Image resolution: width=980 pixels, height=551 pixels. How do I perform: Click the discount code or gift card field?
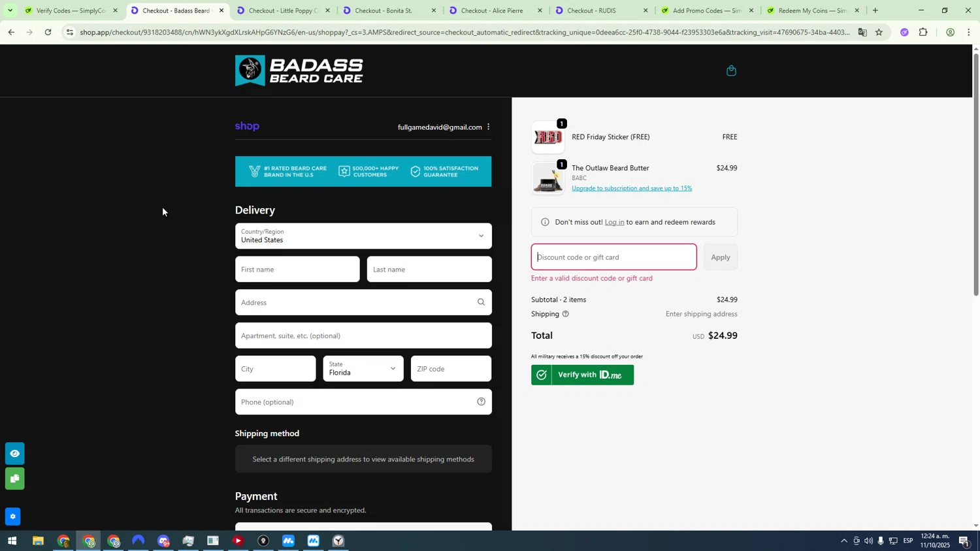tap(613, 257)
